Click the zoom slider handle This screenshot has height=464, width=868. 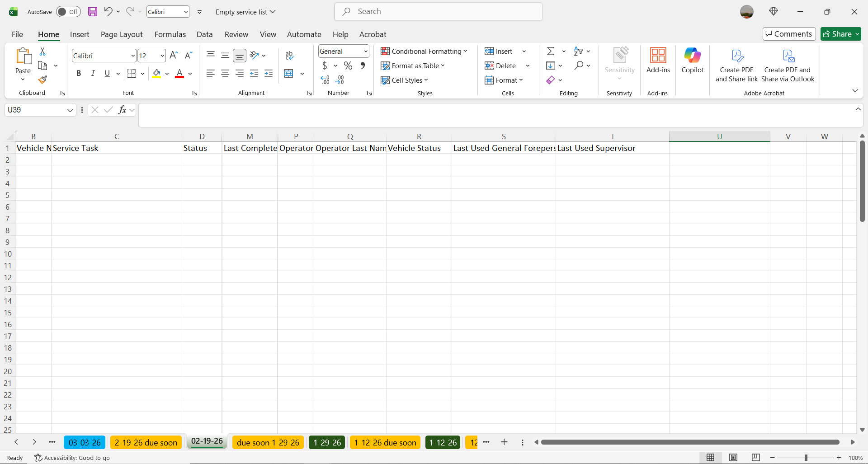click(806, 458)
